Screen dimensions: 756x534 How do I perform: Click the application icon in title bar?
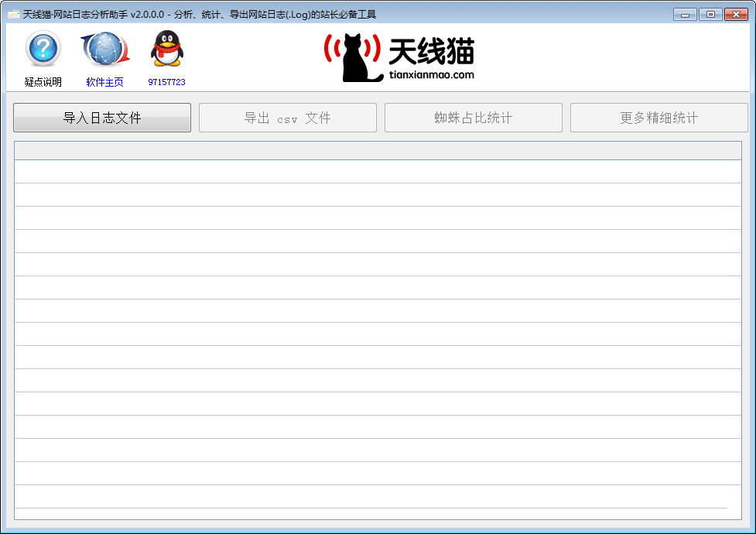[13, 15]
